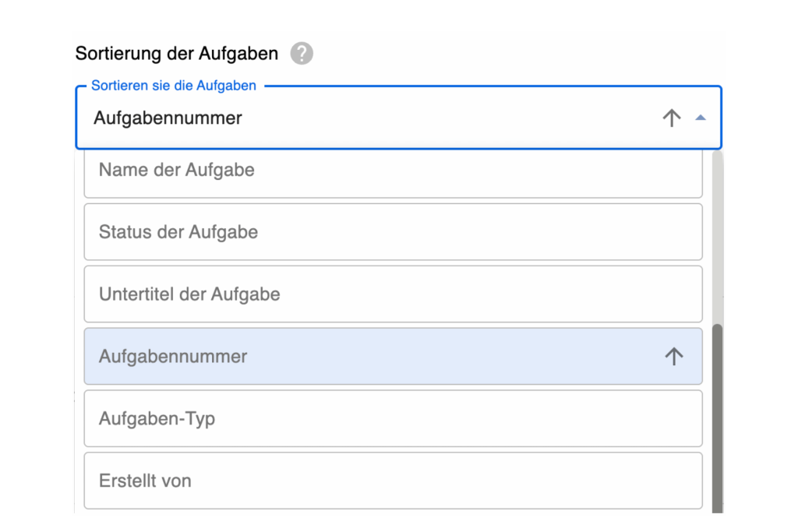Click the Sortierung der Aufgaben heading
This screenshot has width=798, height=532.
point(175,53)
